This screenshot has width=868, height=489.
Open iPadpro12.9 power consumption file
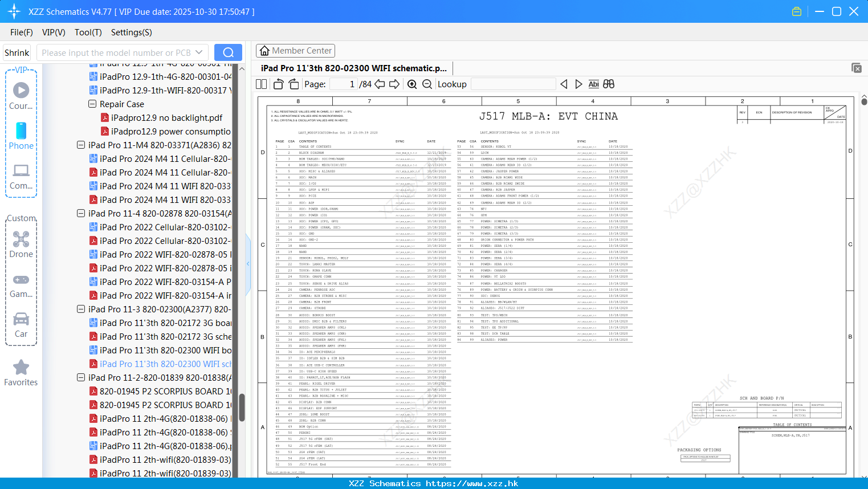pos(171,131)
